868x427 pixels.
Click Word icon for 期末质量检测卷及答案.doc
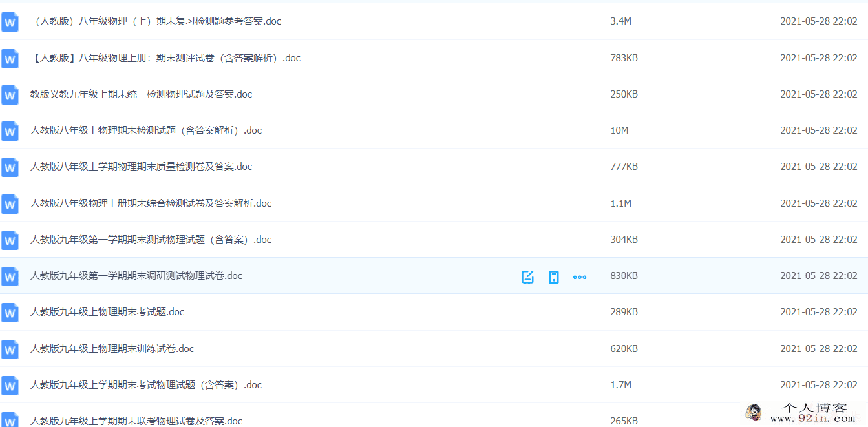[x=10, y=167]
